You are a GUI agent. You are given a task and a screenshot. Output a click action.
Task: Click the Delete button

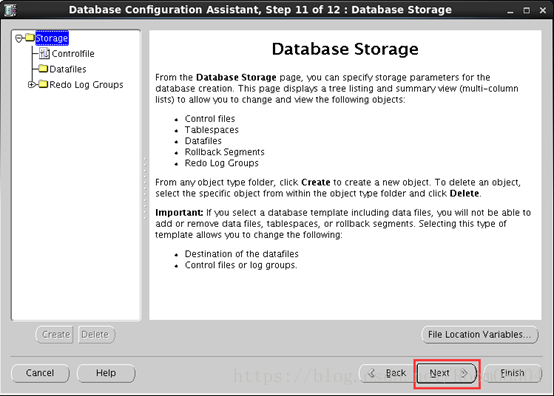click(x=96, y=335)
